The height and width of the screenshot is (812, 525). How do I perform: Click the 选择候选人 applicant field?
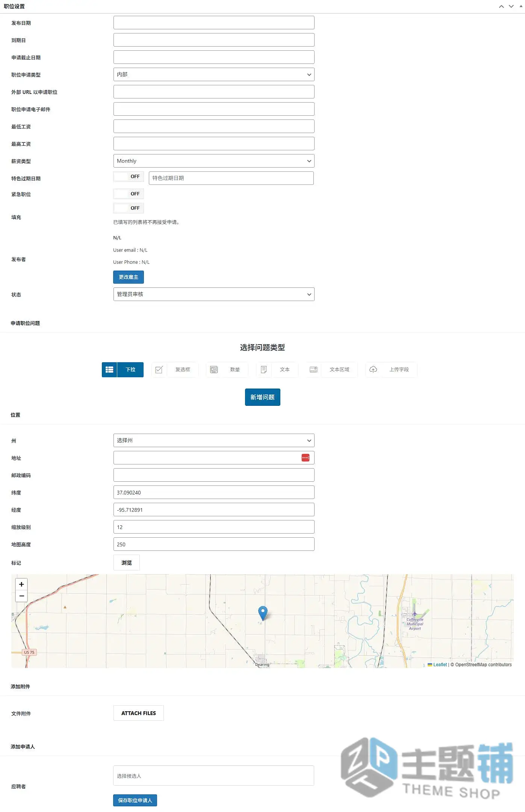[213, 776]
